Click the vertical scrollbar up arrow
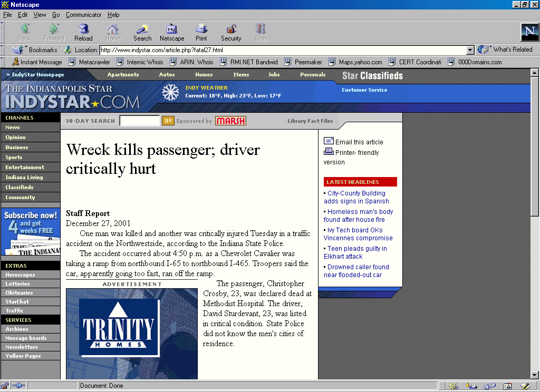 534,73
